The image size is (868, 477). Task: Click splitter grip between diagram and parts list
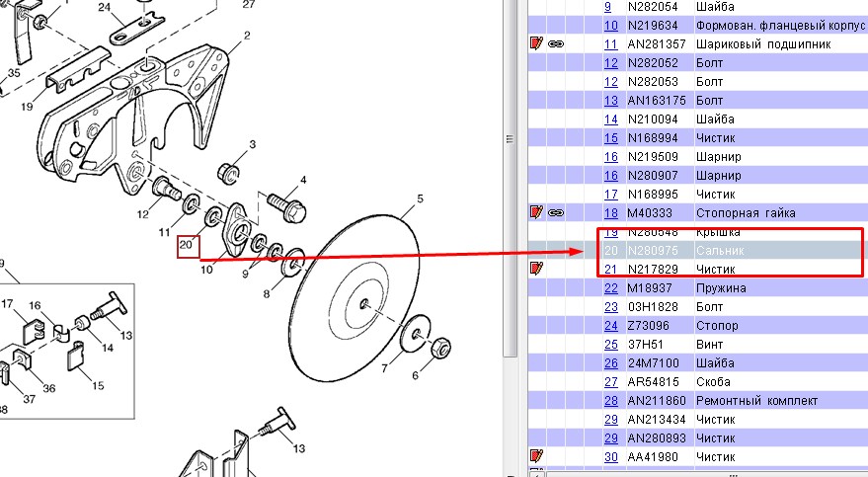(510, 139)
